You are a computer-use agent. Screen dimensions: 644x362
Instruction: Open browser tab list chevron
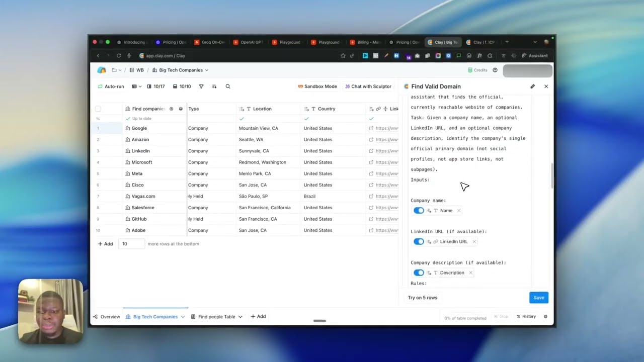534,42
